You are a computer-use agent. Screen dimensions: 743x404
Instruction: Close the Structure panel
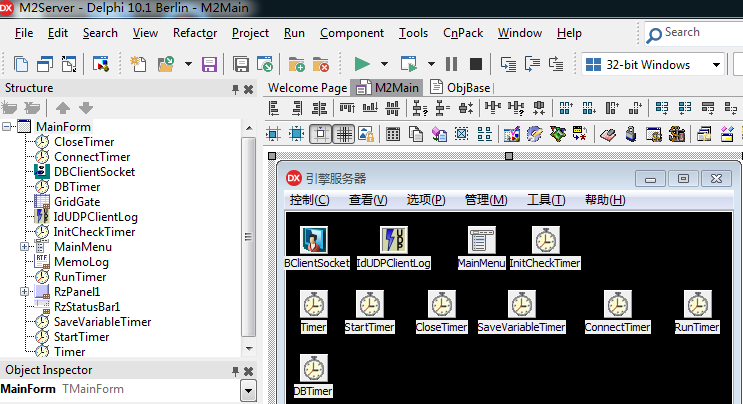point(248,89)
